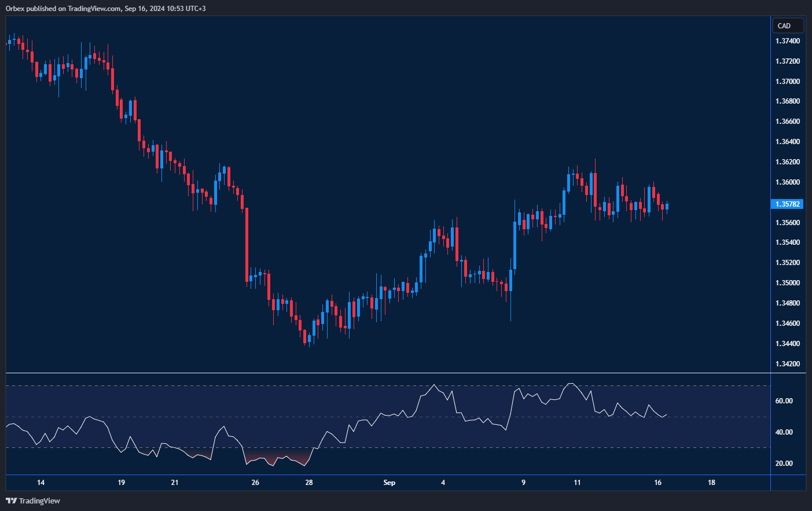Click the 1.35000 price axis label
The width and height of the screenshot is (812, 511).
[787, 283]
